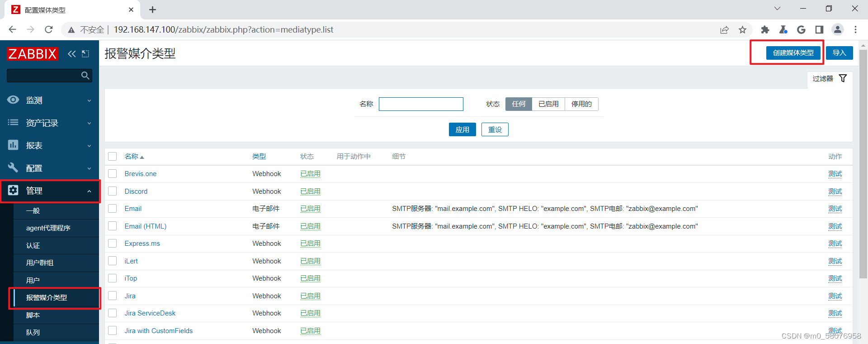Click 测试 link for Discord row
The height and width of the screenshot is (344, 868).
tap(835, 191)
